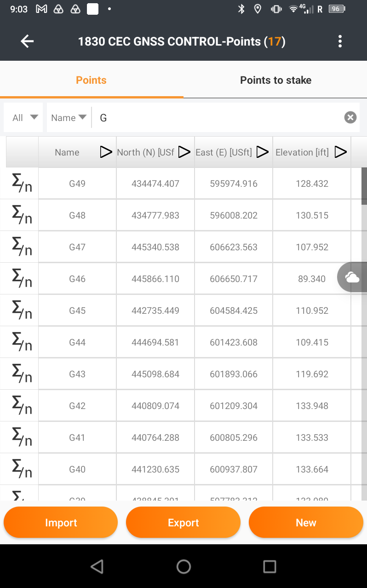367x588 pixels.
Task: Tap the averaged-point icon for G46
Action: pyautogui.click(x=22, y=279)
